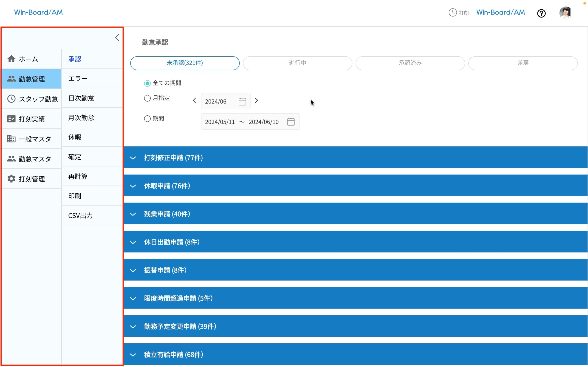Image resolution: width=588 pixels, height=367 pixels.
Task: Switch to the 承認済み tab
Action: (410, 63)
